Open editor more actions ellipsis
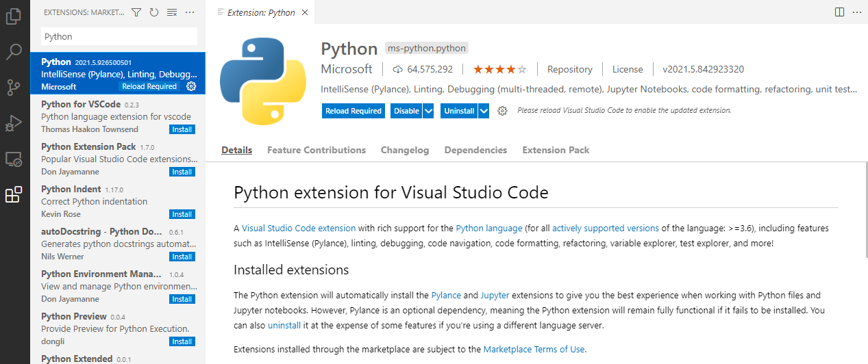The image size is (868, 364). click(857, 12)
